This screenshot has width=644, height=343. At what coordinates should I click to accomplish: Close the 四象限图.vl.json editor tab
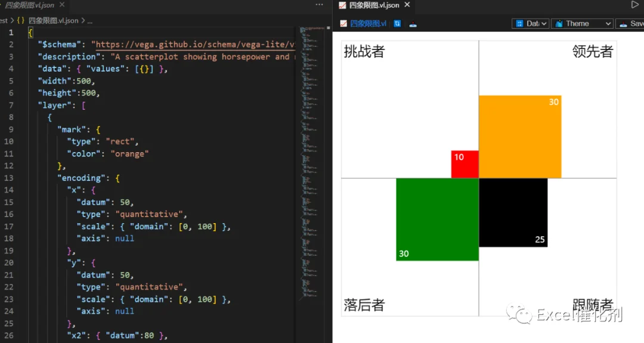(62, 5)
